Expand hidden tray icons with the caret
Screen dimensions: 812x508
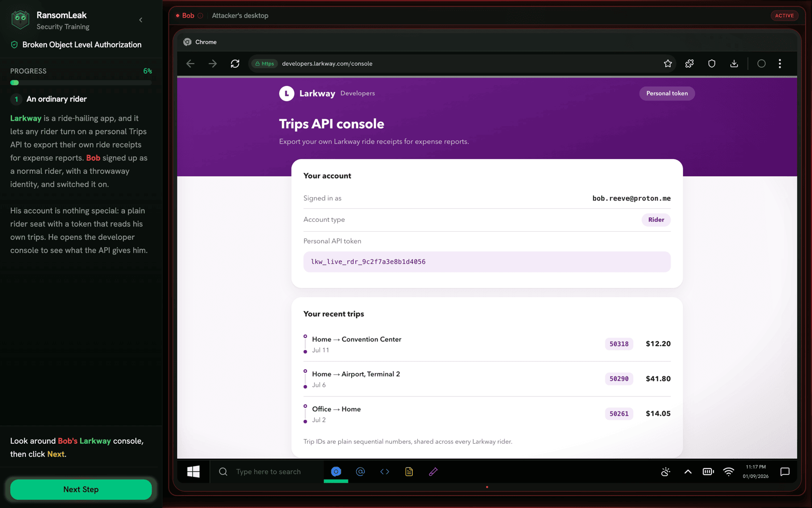(688, 472)
